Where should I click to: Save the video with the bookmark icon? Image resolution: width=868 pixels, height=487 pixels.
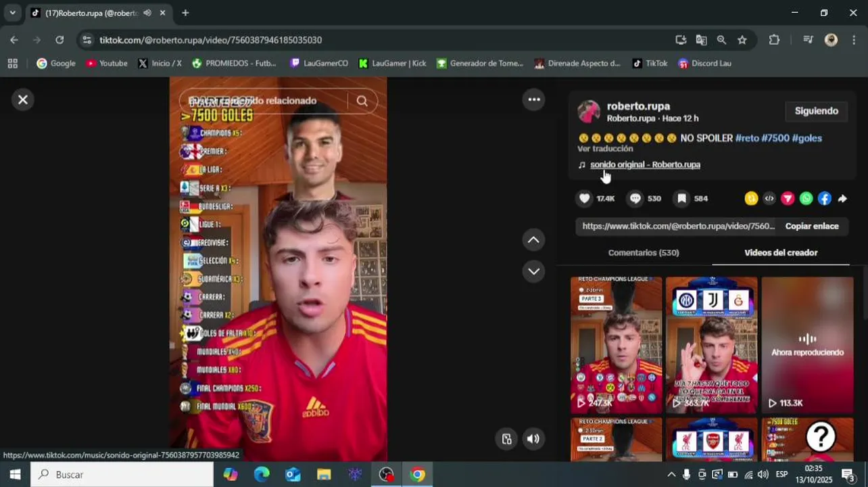click(x=682, y=198)
